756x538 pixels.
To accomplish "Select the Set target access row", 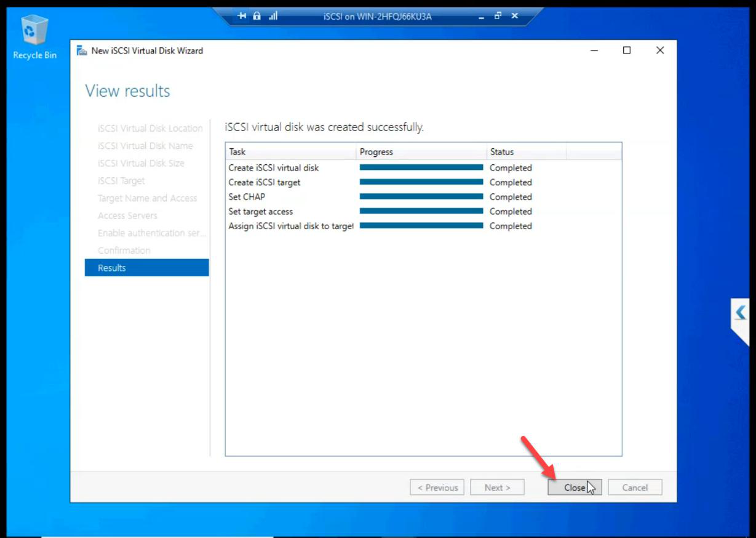I will 423,211.
